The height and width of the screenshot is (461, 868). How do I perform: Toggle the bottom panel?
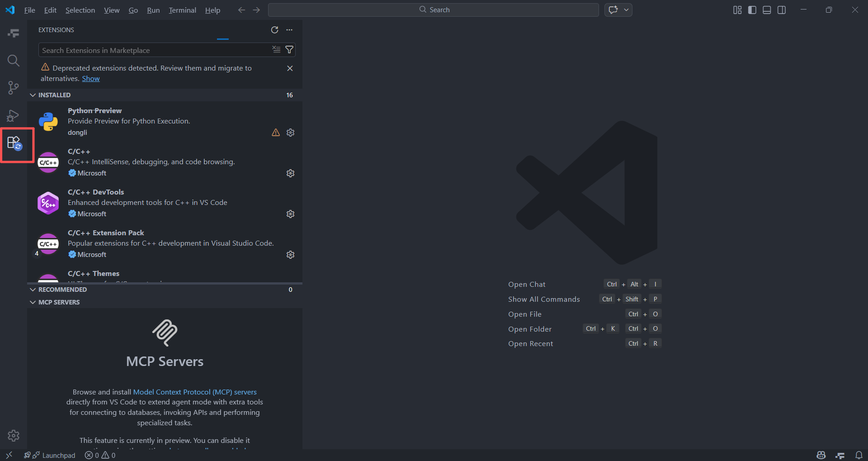point(767,10)
